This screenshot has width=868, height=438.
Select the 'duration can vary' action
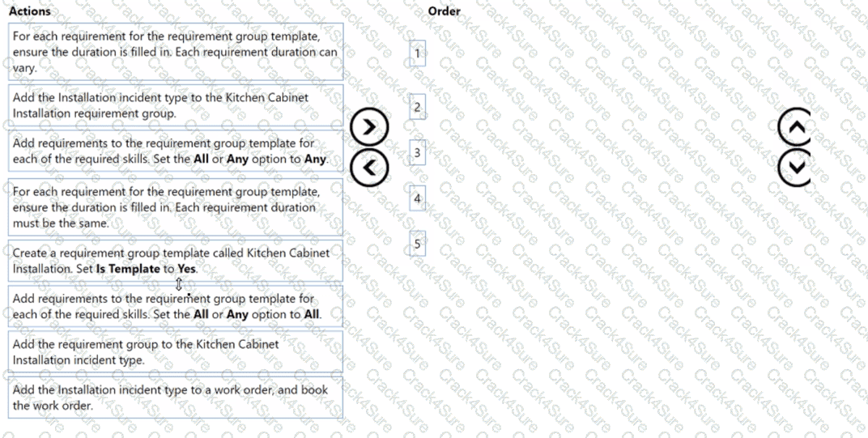pos(176,52)
